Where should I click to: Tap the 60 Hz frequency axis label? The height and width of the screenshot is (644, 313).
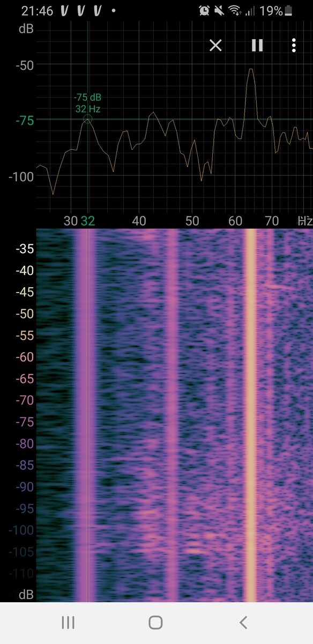click(x=235, y=221)
